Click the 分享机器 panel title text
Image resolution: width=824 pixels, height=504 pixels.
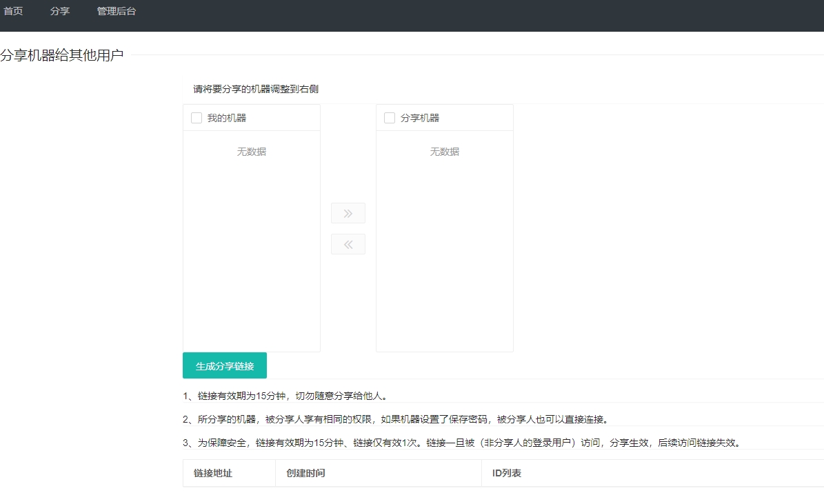click(420, 118)
